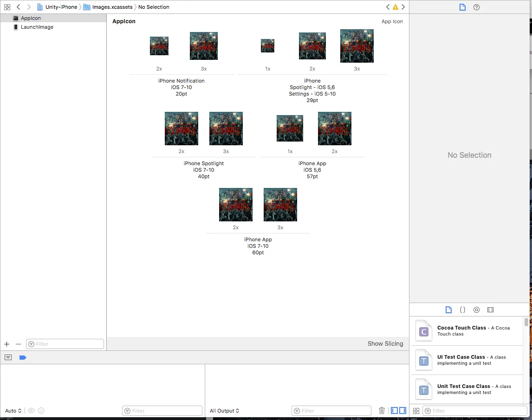Select iPhone App 60pt 2x icon
532x420 pixels.
click(x=235, y=205)
